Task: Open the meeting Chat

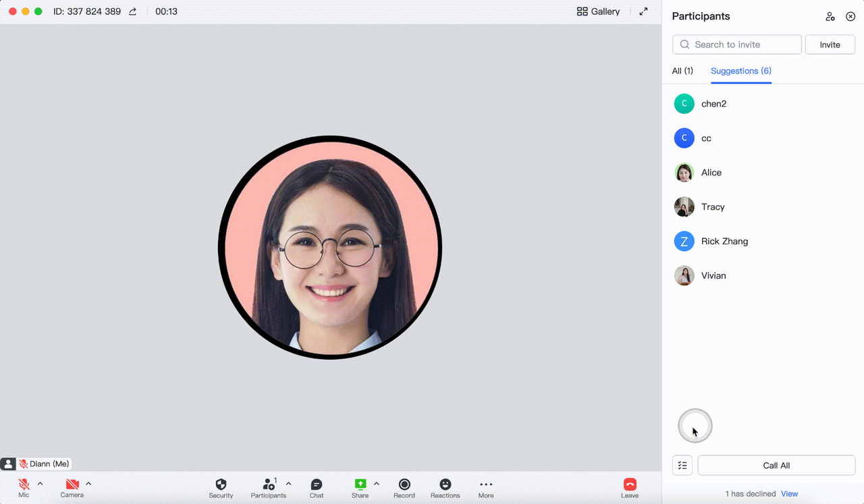Action: tap(316, 484)
